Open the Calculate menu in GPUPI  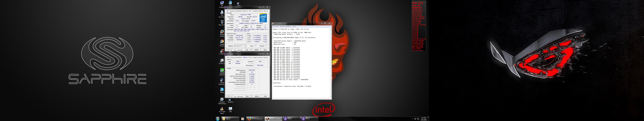(x=275, y=27)
